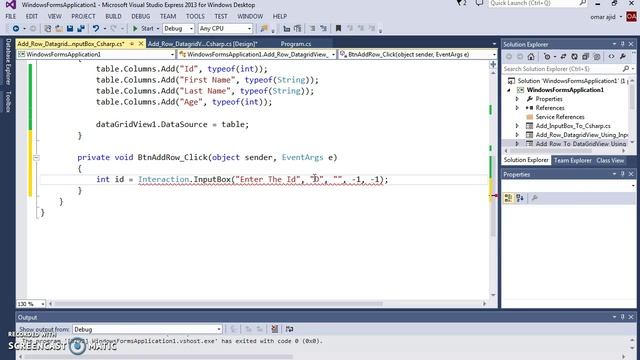
Task: Close the active Add_Row_Datagrid code tab
Action: click(x=141, y=43)
